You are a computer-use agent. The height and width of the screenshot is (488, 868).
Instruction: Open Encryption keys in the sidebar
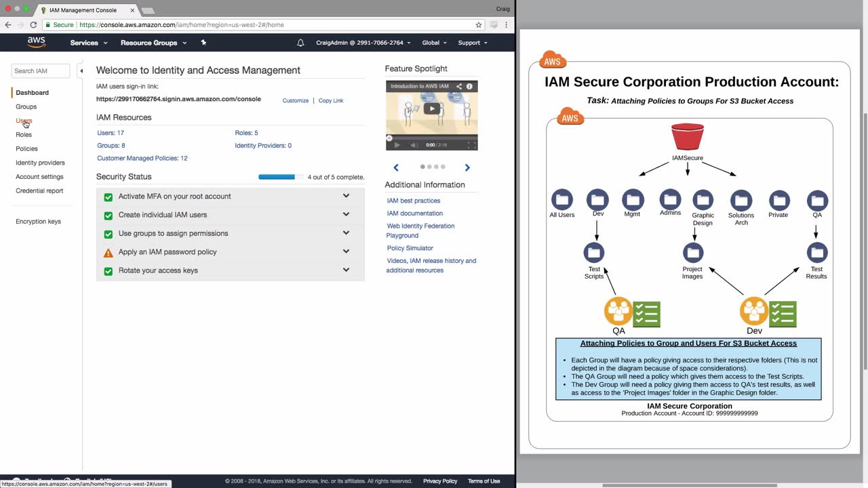click(x=38, y=222)
